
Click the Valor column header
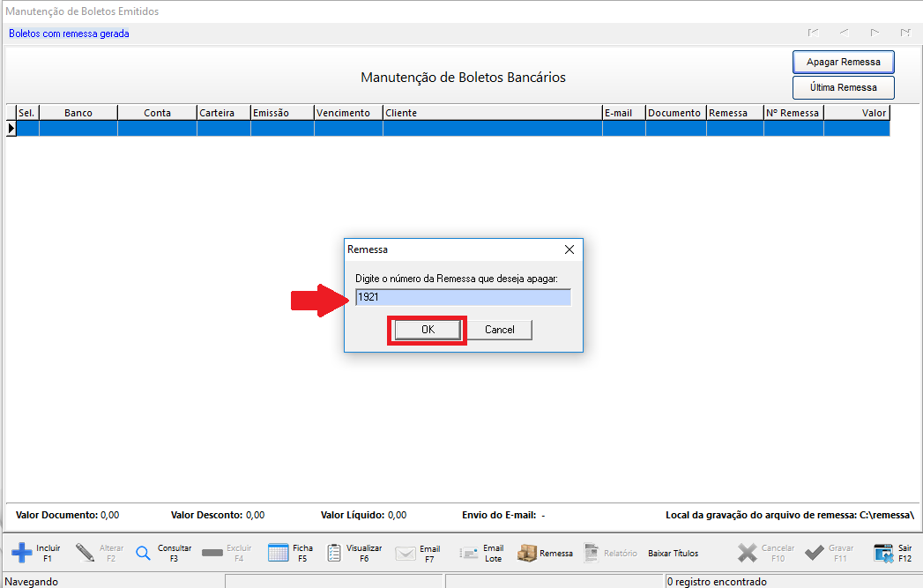[x=857, y=113]
